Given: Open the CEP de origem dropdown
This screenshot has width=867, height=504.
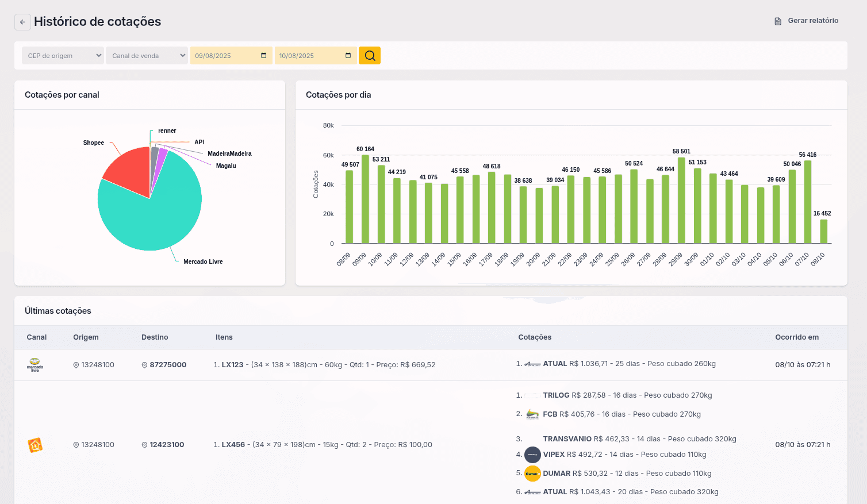Looking at the screenshot, I should coord(63,56).
